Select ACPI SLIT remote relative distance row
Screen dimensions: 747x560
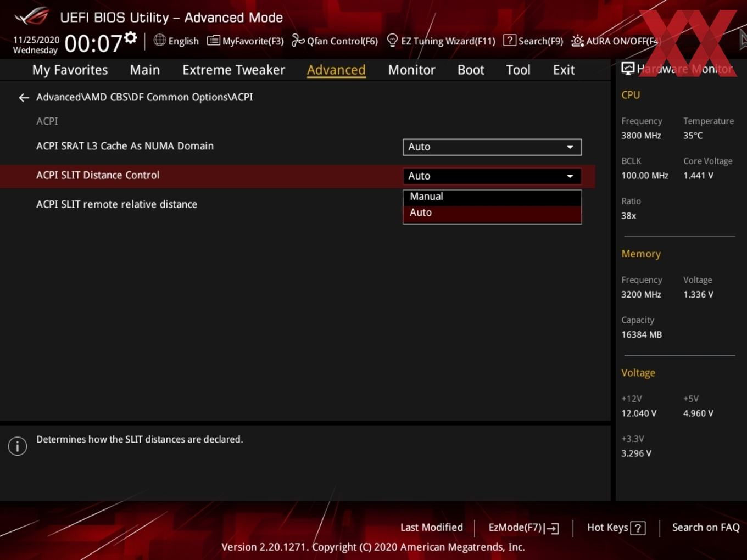[298, 204]
